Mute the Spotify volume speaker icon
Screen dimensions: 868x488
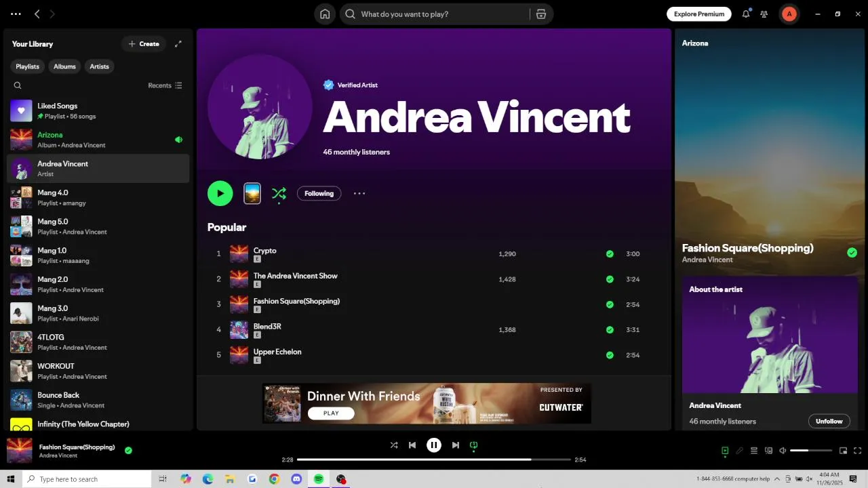783,451
